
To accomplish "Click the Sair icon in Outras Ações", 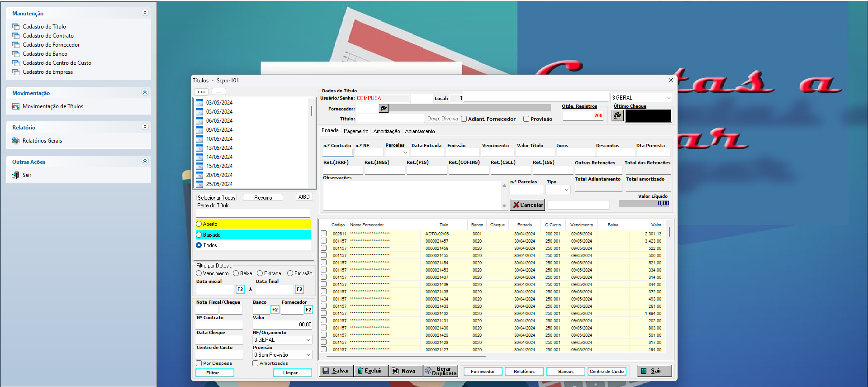I will click(x=16, y=175).
